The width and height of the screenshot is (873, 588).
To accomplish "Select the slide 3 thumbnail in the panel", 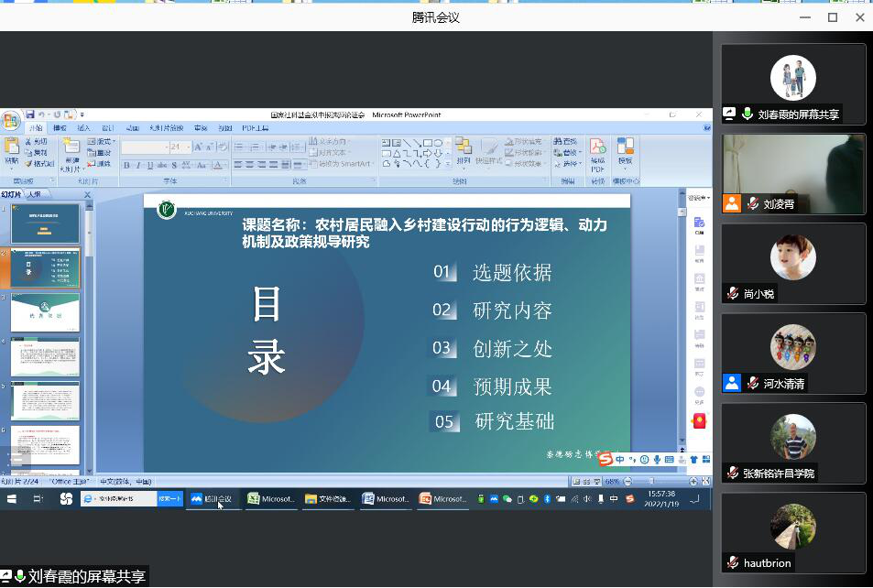I will [x=45, y=312].
